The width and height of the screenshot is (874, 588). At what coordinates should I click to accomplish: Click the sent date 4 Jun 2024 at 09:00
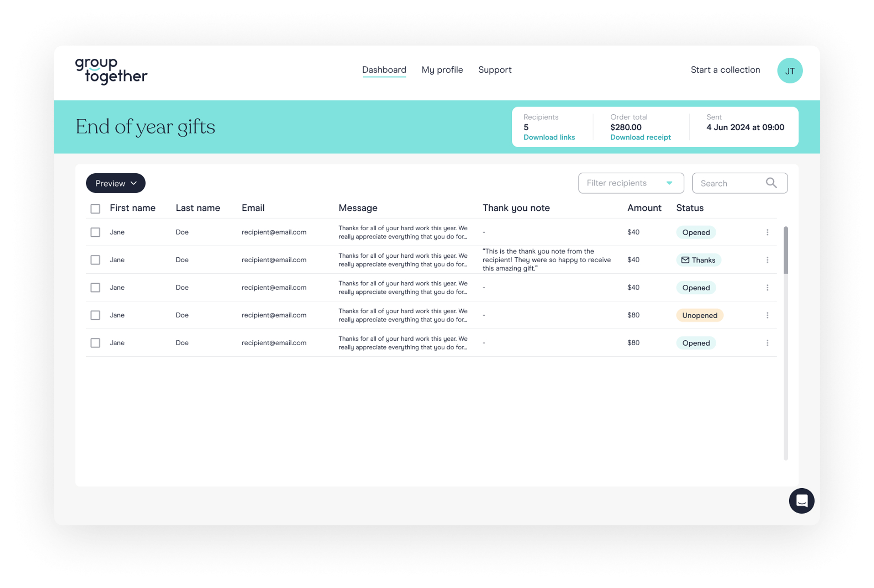(745, 127)
